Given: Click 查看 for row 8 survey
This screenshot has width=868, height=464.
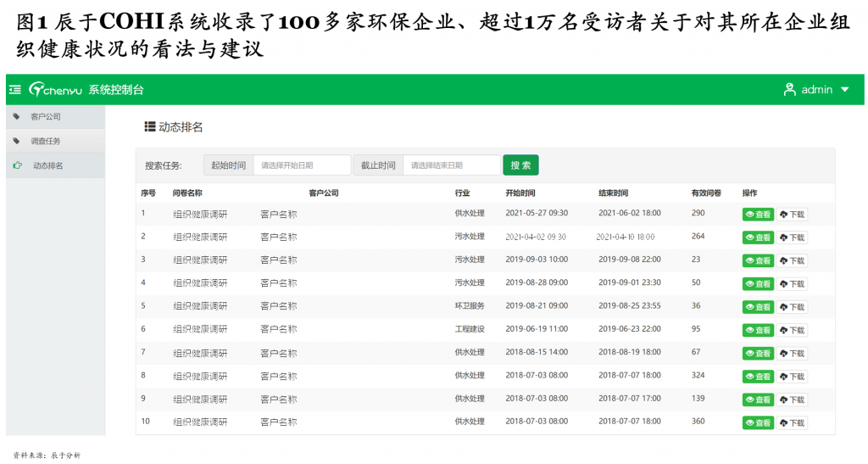Looking at the screenshot, I should [x=758, y=377].
